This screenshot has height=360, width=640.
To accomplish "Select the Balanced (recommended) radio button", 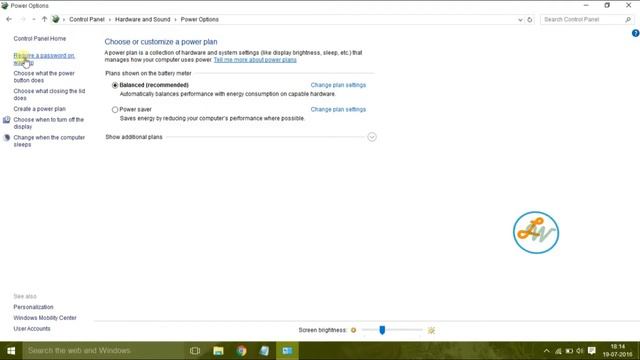I will point(115,85).
